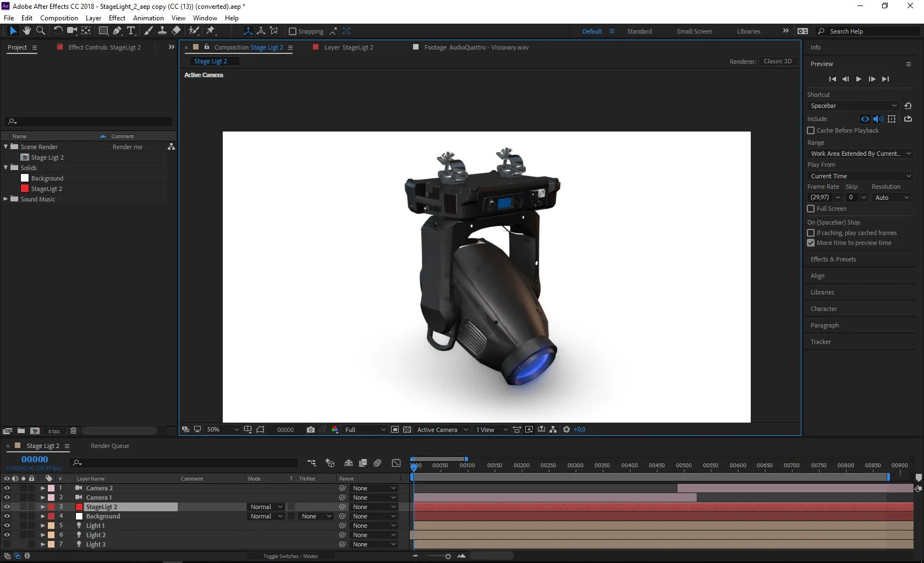Open the Active Camera view dropdown
Image resolution: width=924 pixels, height=563 pixels.
pyautogui.click(x=442, y=430)
